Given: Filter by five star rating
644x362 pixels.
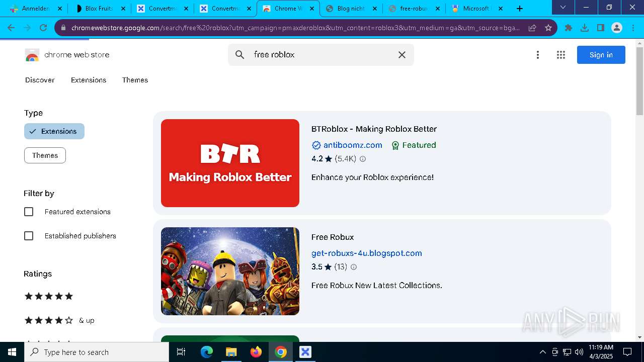Looking at the screenshot, I should pos(49,296).
